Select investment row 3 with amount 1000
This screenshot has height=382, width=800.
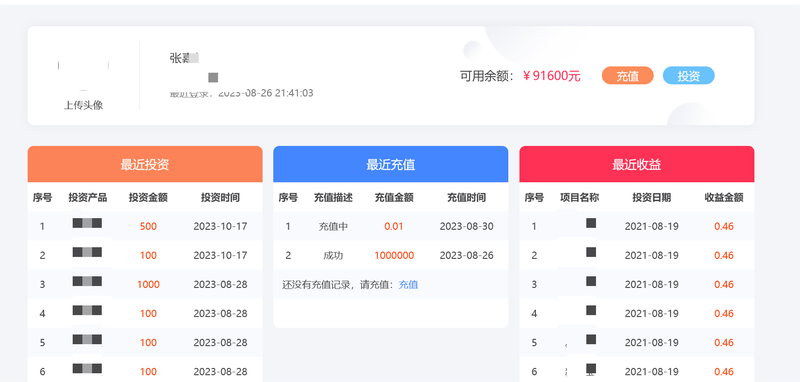point(145,284)
